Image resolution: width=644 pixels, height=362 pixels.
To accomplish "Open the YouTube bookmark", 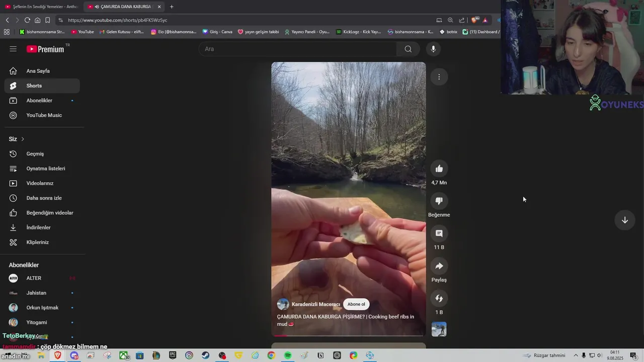I will pyautogui.click(x=83, y=32).
